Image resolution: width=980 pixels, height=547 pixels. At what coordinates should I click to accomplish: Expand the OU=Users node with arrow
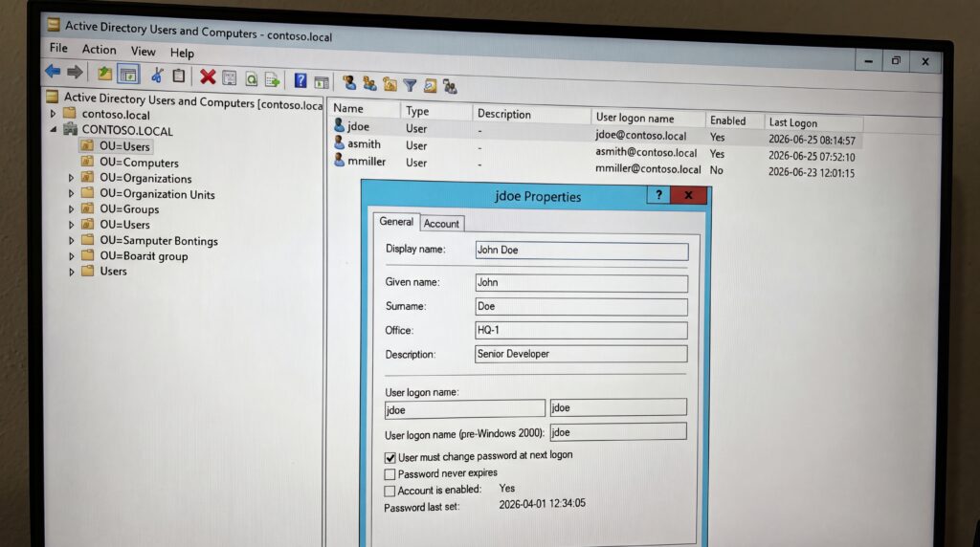(71, 224)
